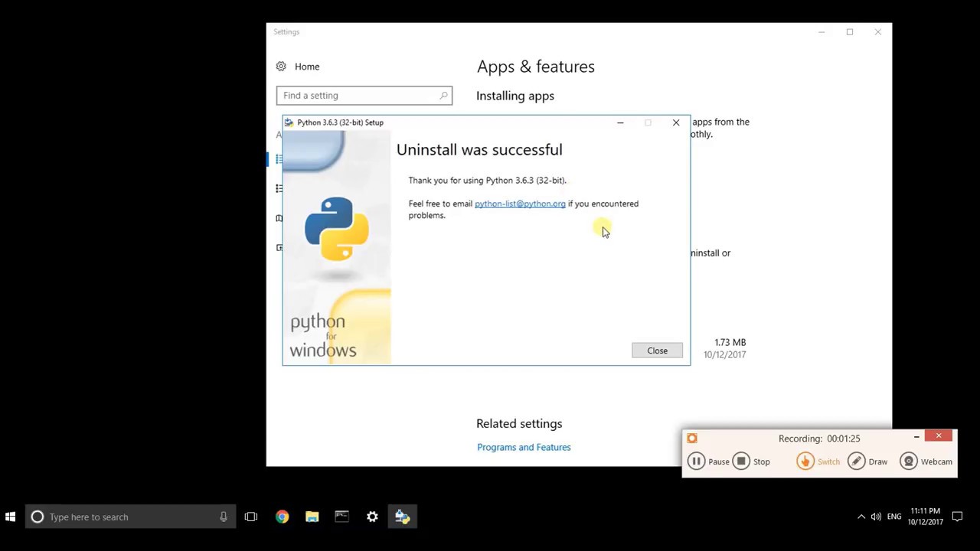This screenshot has height=551, width=980.
Task: Open the Draw annotation tool
Action: pyautogui.click(x=868, y=461)
